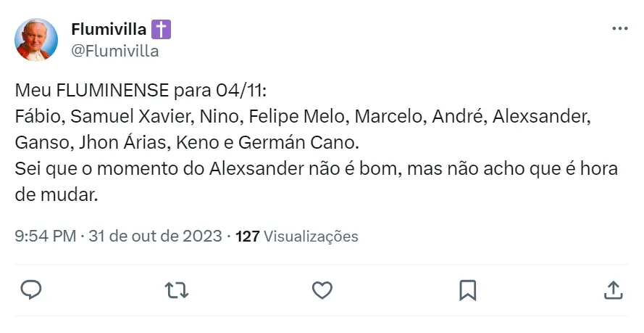644x333 pixels.
Task: Like the tweet with the heart icon
Action: [x=322, y=290]
